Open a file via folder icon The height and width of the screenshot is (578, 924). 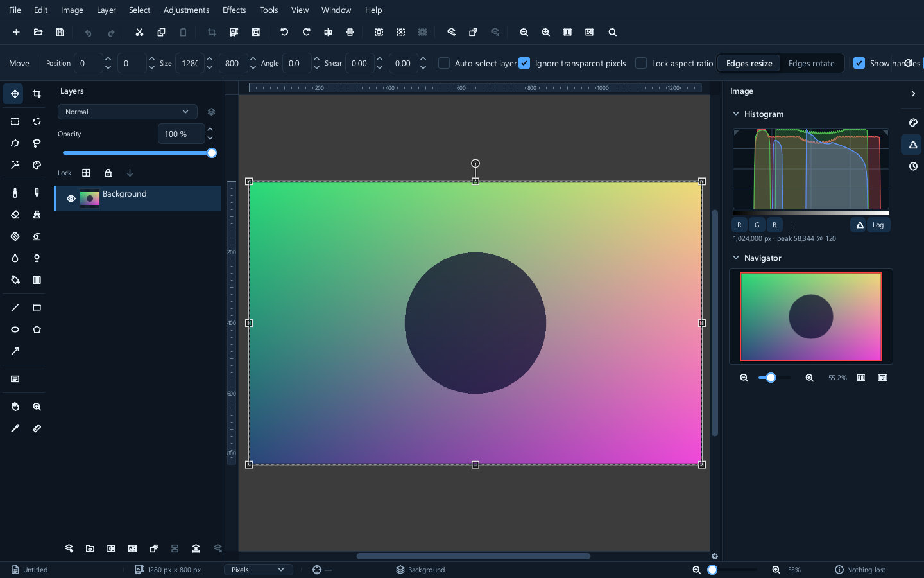(38, 32)
